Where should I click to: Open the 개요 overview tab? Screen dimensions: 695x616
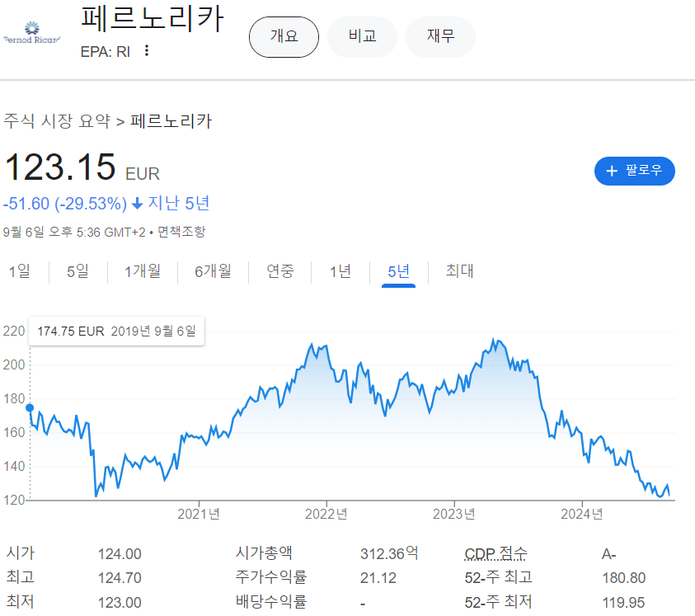tap(284, 37)
